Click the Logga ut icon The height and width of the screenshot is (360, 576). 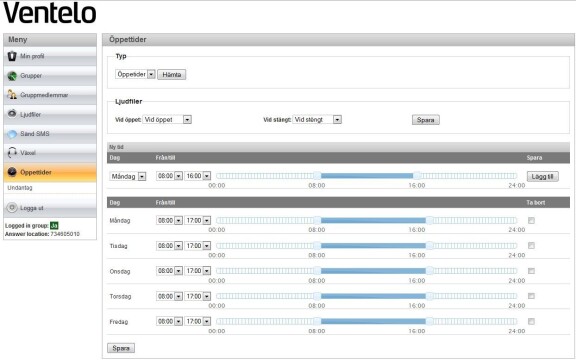(x=12, y=208)
